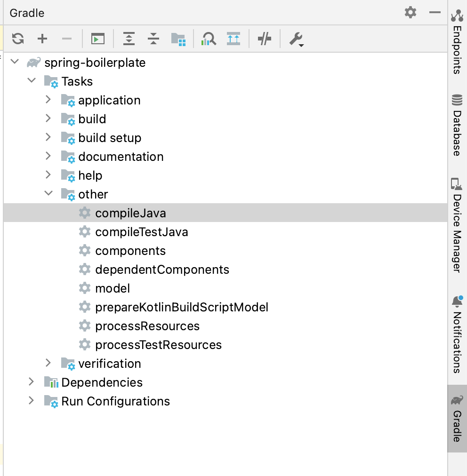Hide the Gradle tool window

(435, 12)
